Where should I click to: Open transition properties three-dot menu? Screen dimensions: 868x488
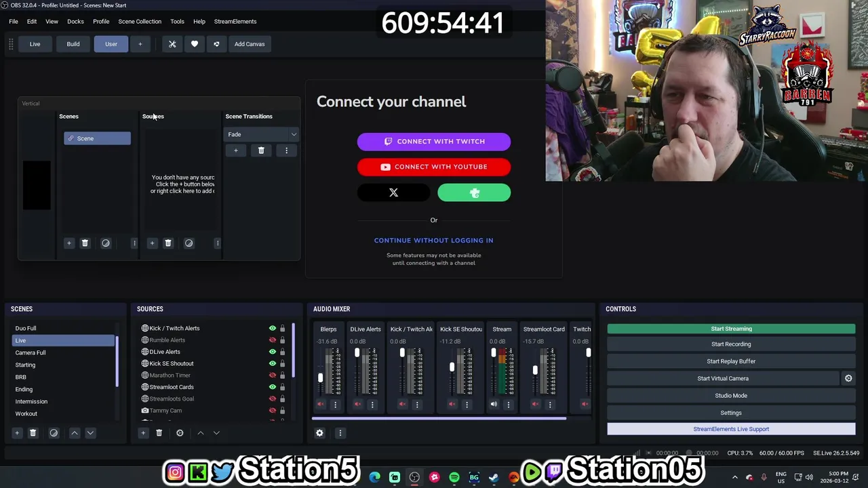pos(286,150)
